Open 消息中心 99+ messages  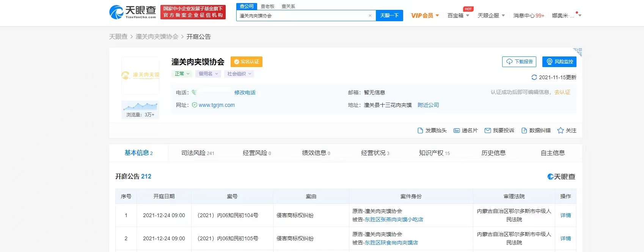click(x=529, y=16)
